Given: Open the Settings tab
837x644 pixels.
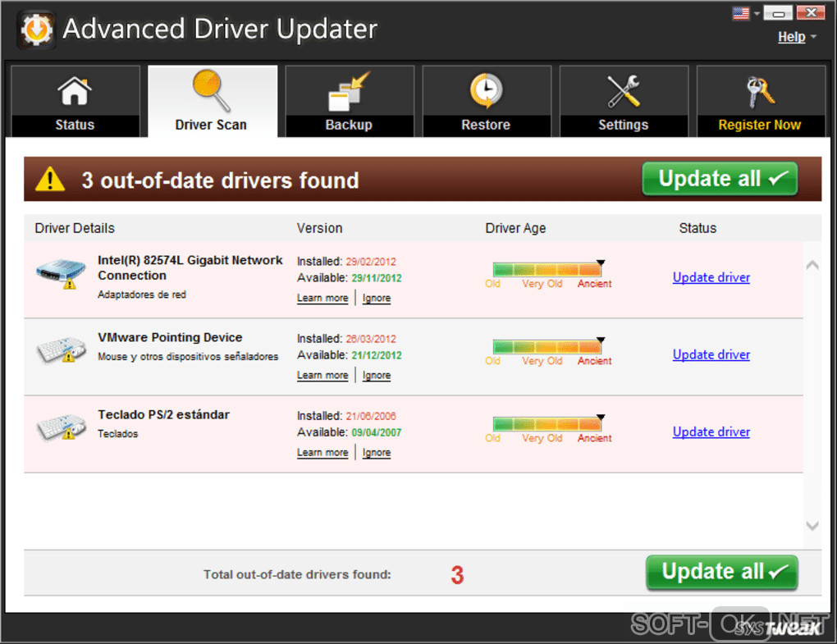Looking at the screenshot, I should [624, 101].
